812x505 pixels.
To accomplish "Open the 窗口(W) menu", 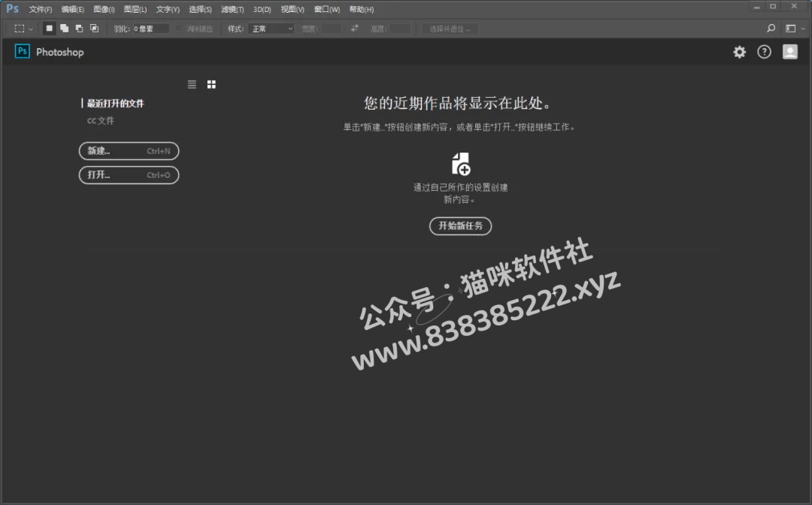I will coord(327,9).
